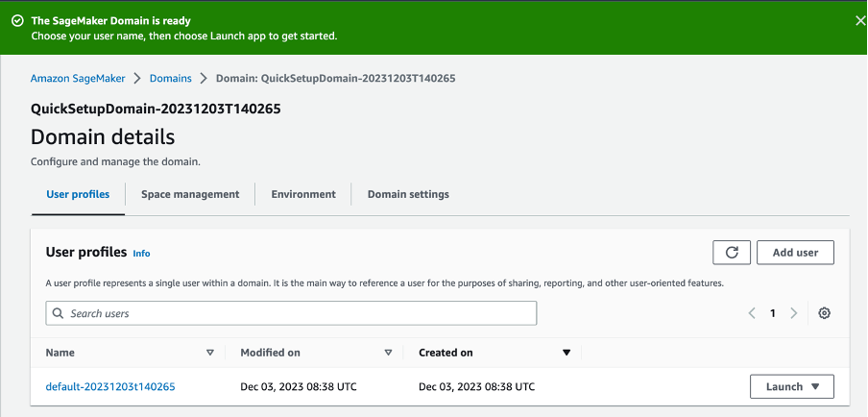The height and width of the screenshot is (417, 868).
Task: Open the Launch dropdown for default user
Action: click(791, 386)
